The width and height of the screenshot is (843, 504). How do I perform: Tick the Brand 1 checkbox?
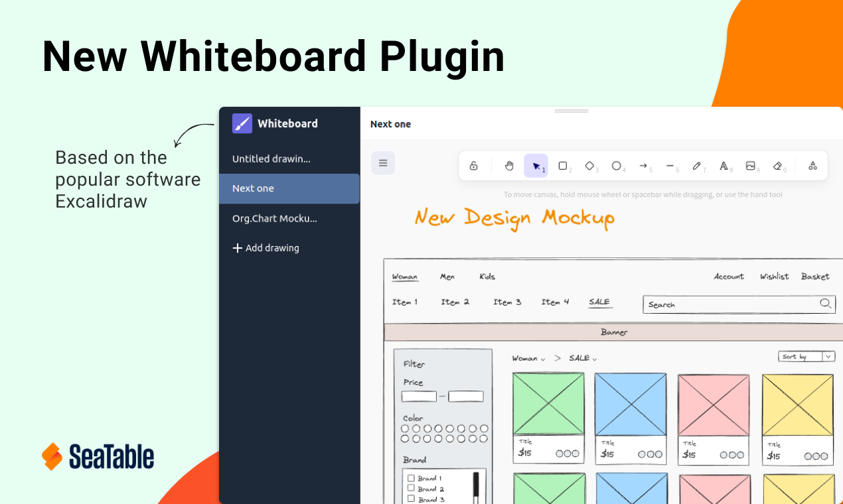point(411,478)
